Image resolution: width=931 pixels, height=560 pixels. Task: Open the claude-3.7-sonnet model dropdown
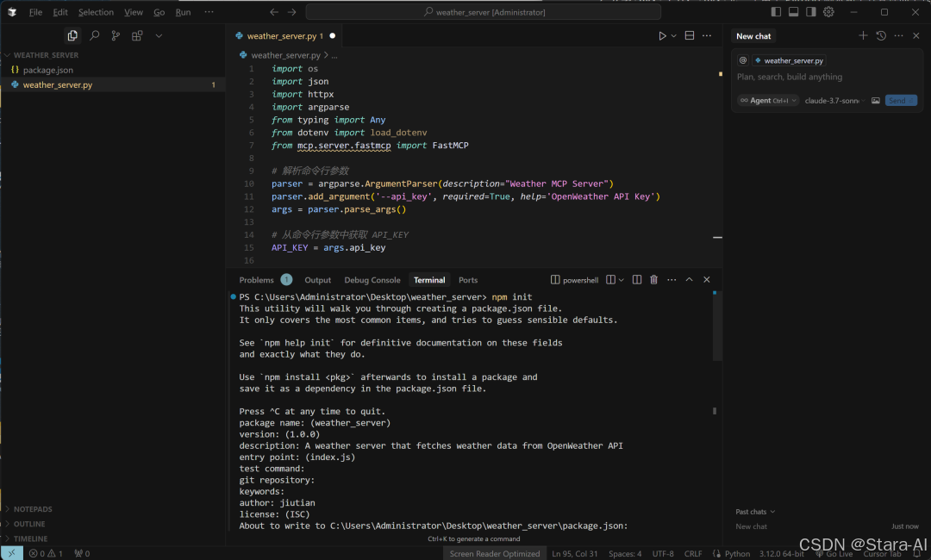[834, 101]
